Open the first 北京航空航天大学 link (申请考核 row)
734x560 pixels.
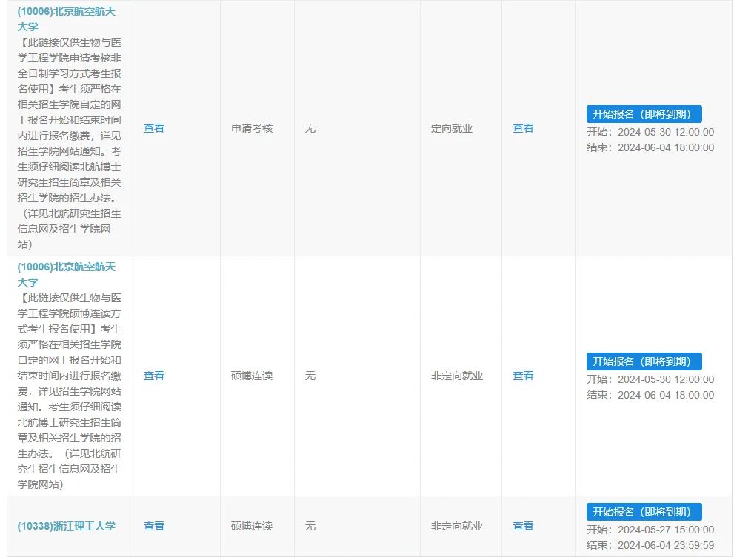[66, 19]
